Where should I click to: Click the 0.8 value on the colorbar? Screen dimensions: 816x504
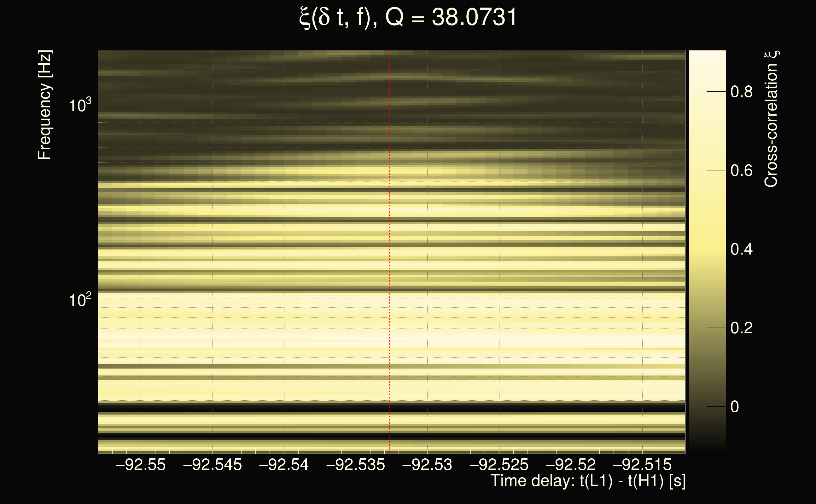click(741, 92)
